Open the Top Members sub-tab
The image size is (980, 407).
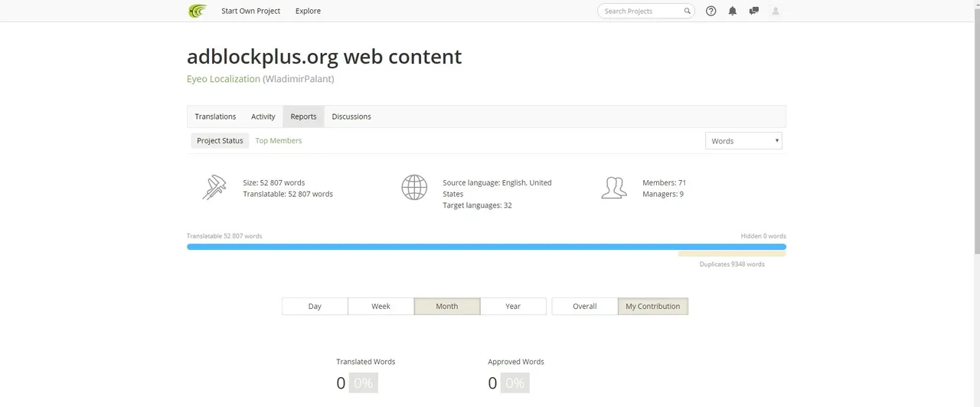tap(279, 140)
